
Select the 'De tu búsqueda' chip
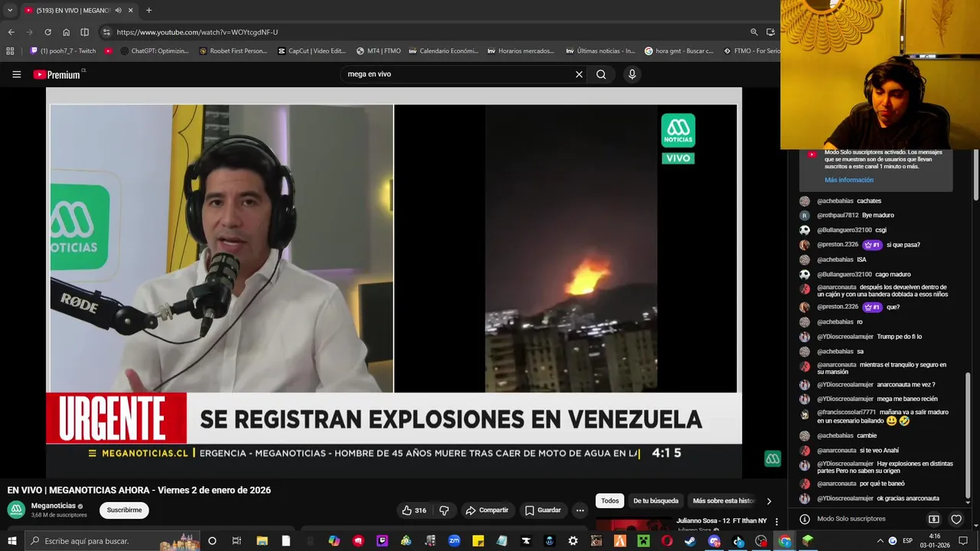click(655, 500)
